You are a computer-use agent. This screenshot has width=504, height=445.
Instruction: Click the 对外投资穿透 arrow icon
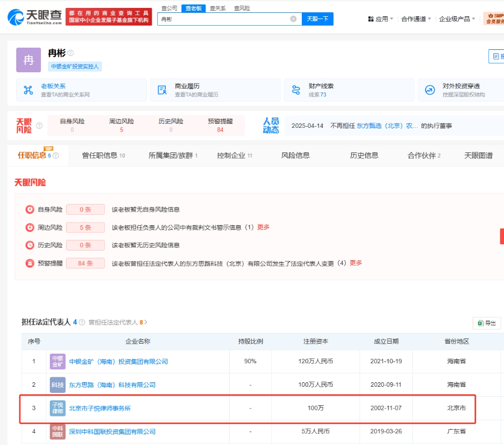(430, 90)
